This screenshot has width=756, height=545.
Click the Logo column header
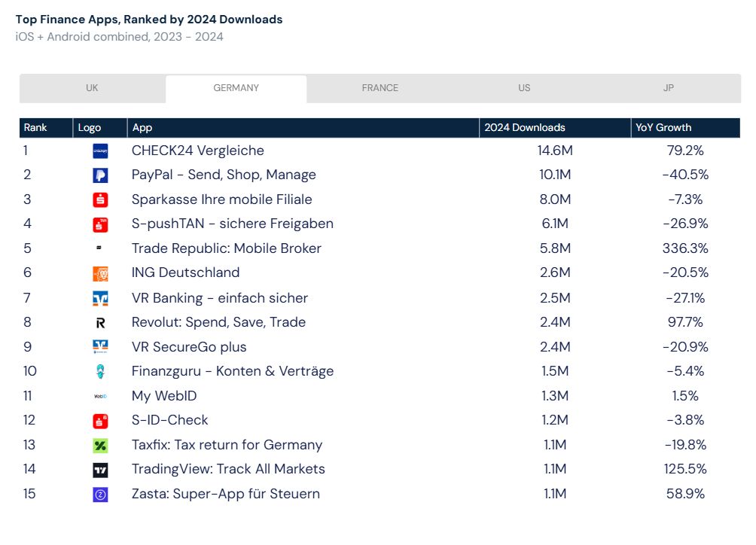(100, 128)
